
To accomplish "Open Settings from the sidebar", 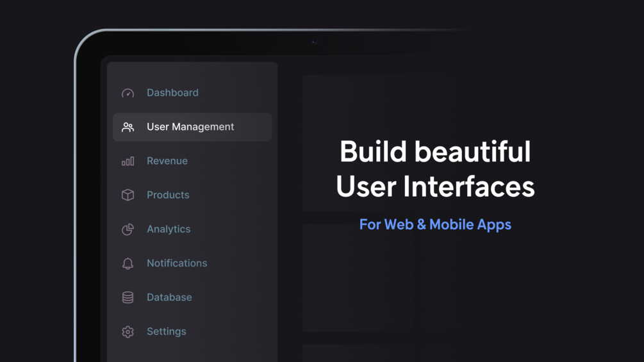I will click(192, 331).
